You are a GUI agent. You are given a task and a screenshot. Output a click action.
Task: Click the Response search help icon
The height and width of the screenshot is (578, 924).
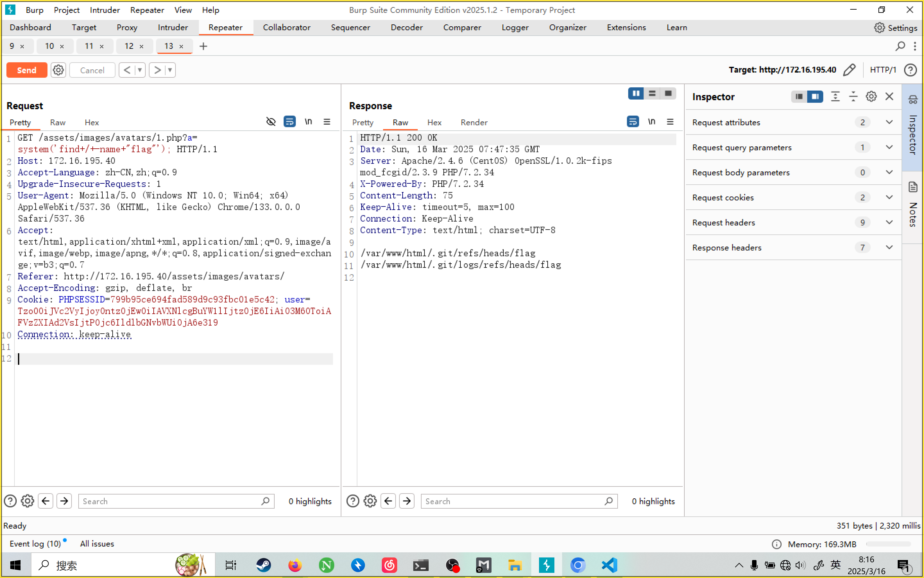tap(353, 501)
